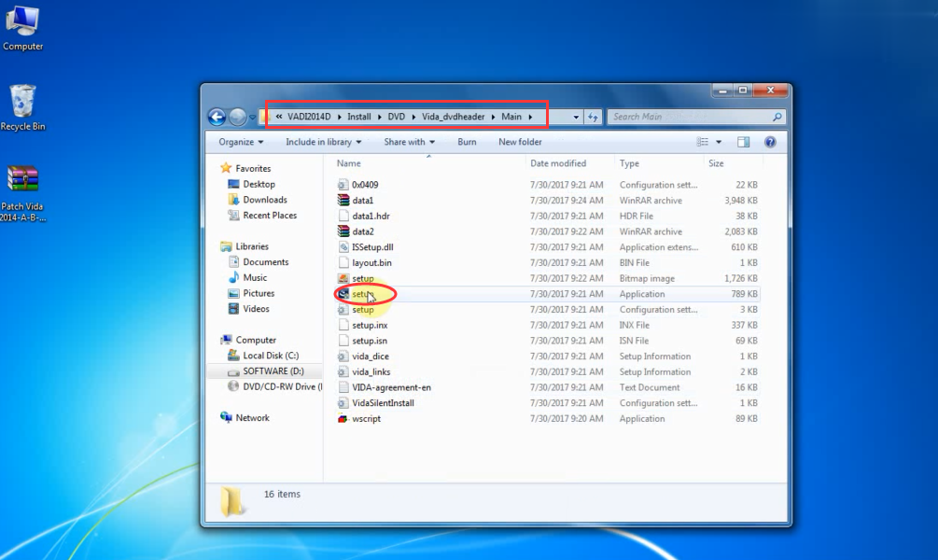The image size is (938, 560).
Task: Open the Share with dropdown
Action: [x=409, y=142]
